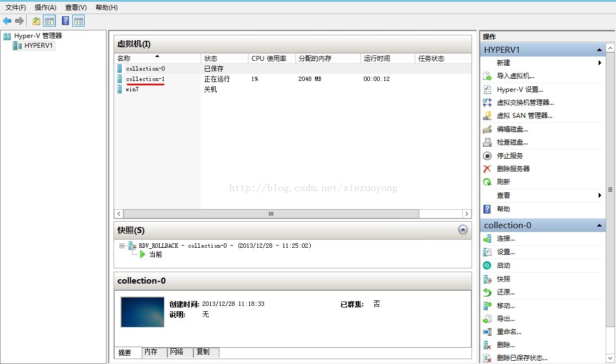Click the collection-0 VM preview thumbnail
The image size is (616, 364).
(x=142, y=312)
